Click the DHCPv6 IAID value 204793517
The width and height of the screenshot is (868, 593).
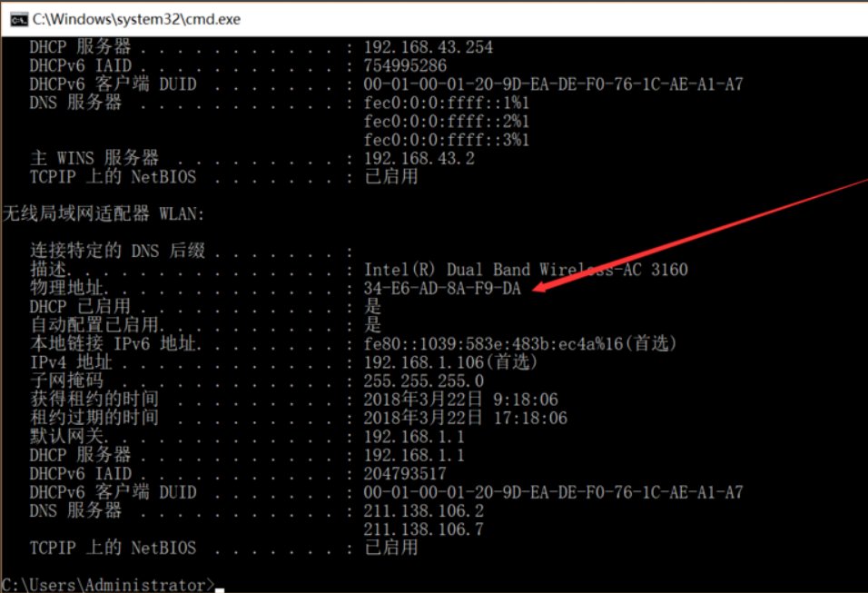(405, 474)
